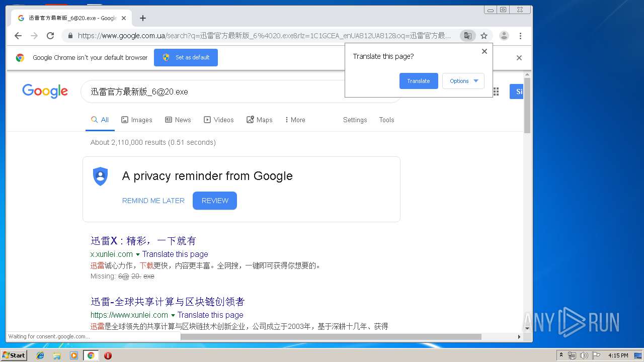Open Internet Explorer from the taskbar
The width and height of the screenshot is (644, 362).
[40, 355]
